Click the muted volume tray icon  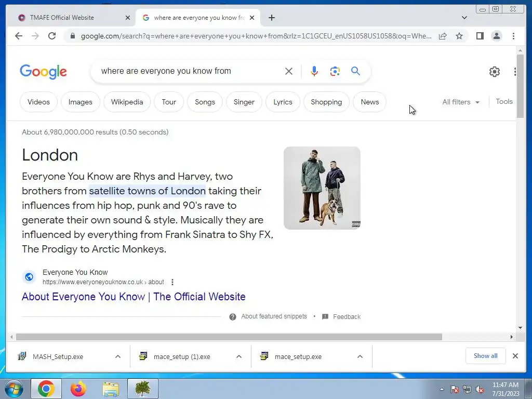pyautogui.click(x=480, y=390)
